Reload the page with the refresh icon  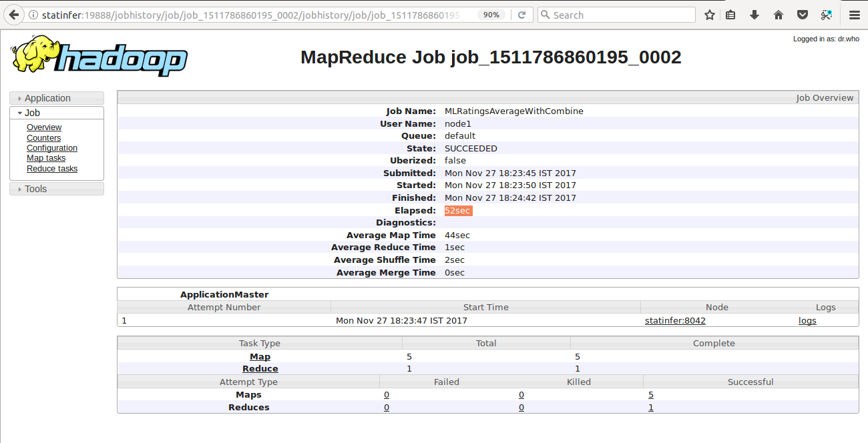click(x=521, y=15)
